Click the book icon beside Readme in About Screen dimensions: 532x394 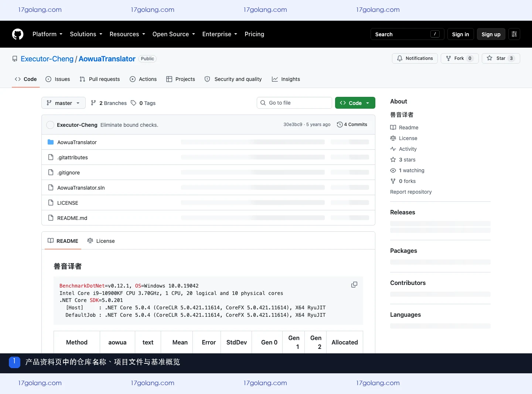click(x=393, y=128)
